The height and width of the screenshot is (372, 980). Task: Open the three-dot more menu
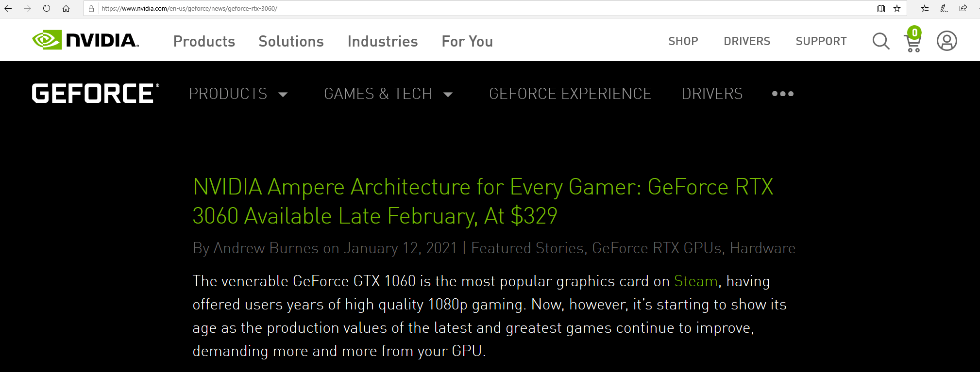coord(783,94)
